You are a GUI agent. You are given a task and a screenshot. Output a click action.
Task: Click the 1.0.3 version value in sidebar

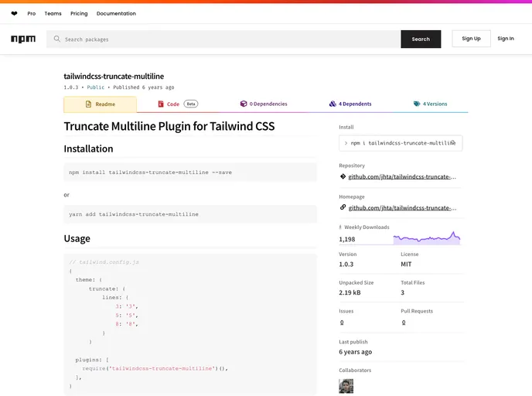coord(346,264)
